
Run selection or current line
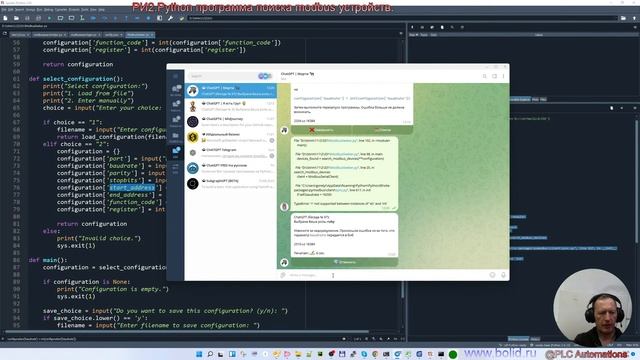[82, 18]
